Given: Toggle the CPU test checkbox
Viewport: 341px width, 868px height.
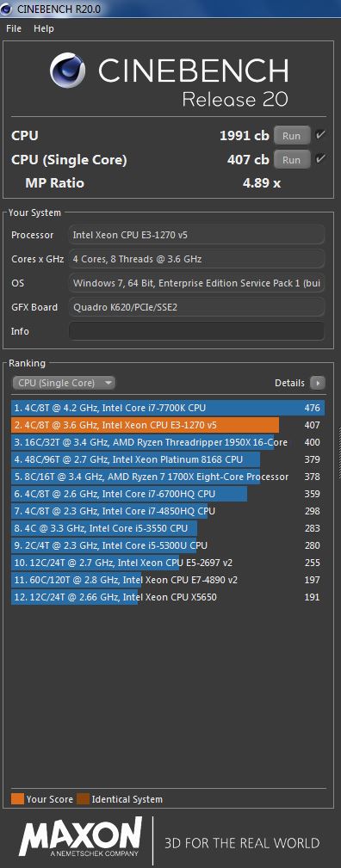Looking at the screenshot, I should click(320, 134).
